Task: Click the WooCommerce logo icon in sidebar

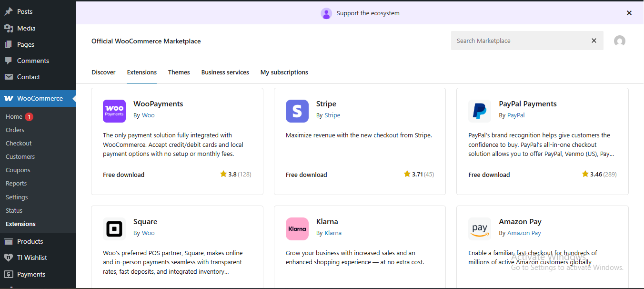Action: pyautogui.click(x=9, y=98)
